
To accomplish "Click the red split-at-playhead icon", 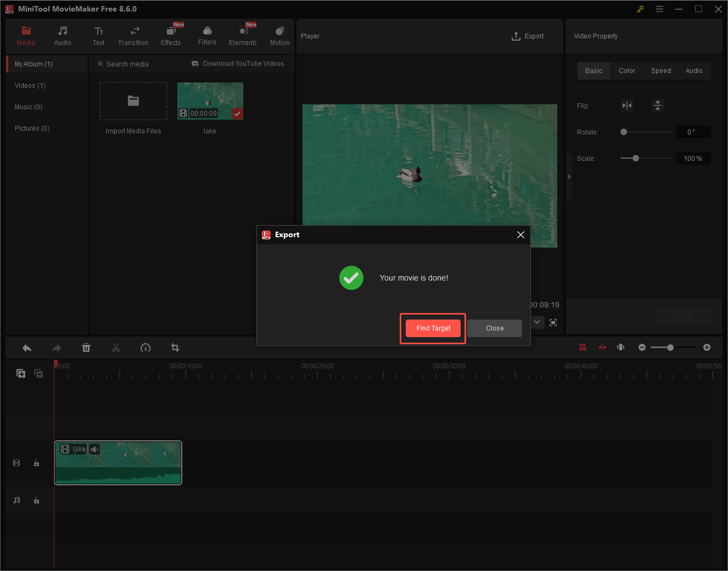I will 602,348.
